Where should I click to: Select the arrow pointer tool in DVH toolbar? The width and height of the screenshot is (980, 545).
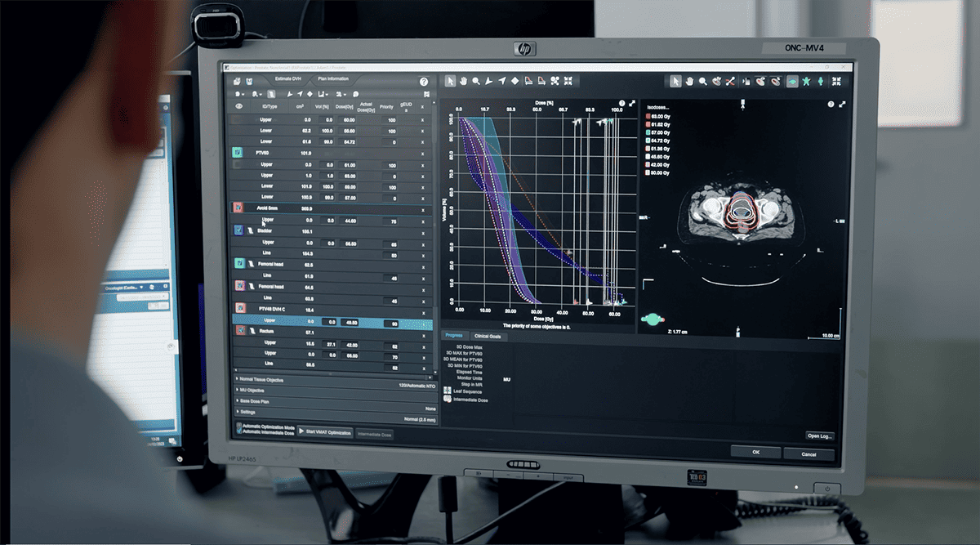tap(450, 81)
